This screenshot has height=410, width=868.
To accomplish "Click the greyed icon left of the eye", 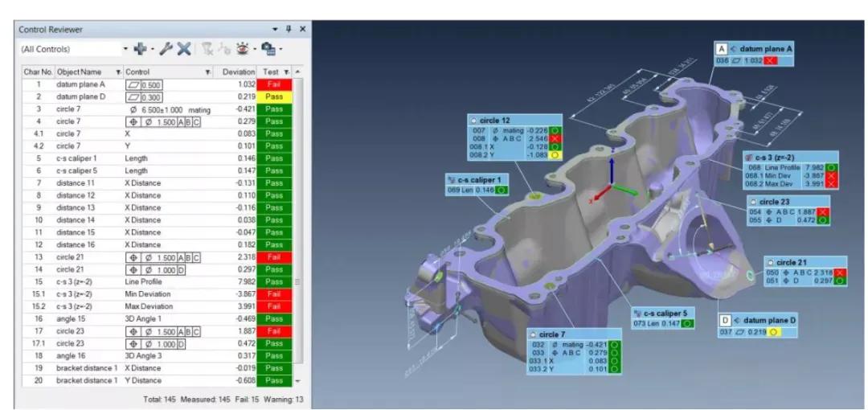I will tap(224, 49).
